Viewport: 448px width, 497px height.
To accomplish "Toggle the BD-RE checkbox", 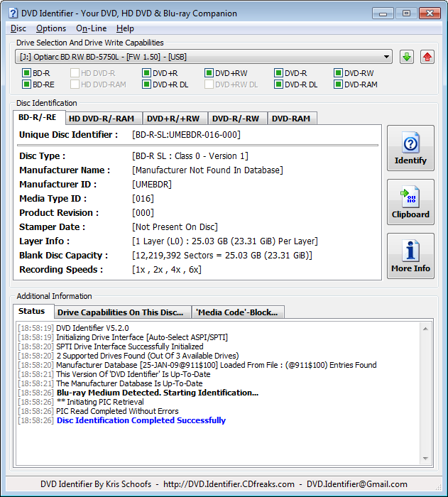I will 26,84.
